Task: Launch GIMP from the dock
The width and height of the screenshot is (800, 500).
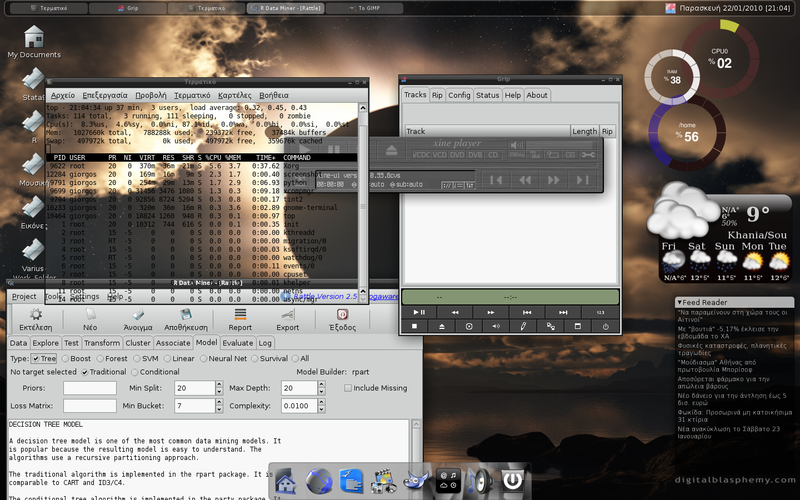Action: [416, 481]
